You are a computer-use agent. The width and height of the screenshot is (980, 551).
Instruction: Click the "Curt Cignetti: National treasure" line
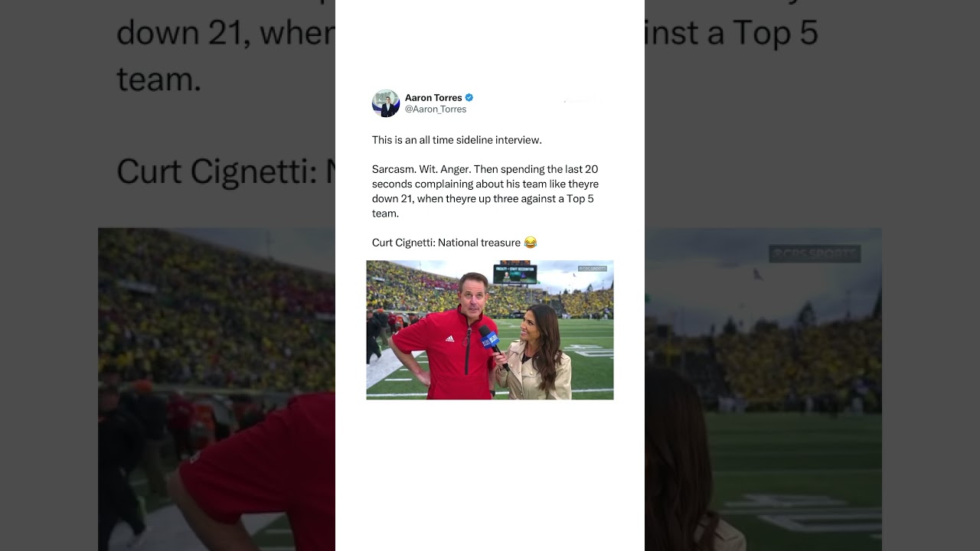(x=446, y=243)
